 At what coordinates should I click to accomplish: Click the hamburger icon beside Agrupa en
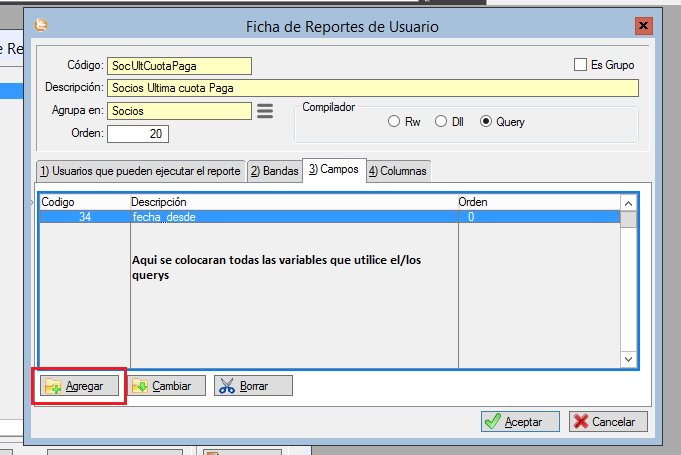pos(265,111)
